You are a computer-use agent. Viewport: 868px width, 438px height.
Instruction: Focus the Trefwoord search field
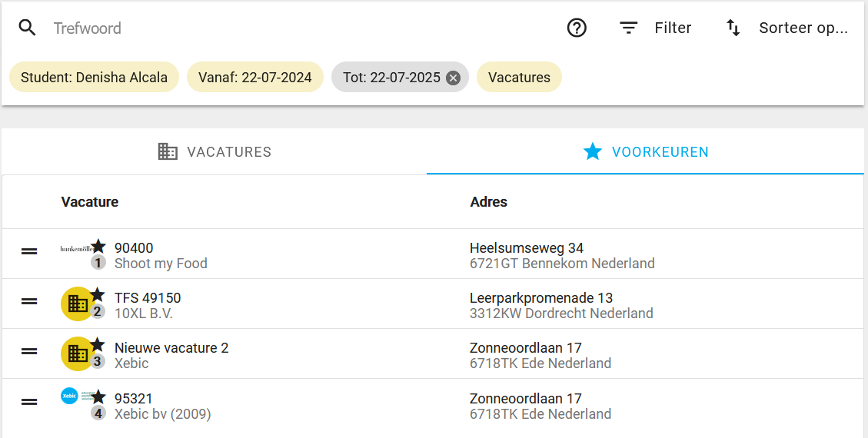[x=292, y=28]
